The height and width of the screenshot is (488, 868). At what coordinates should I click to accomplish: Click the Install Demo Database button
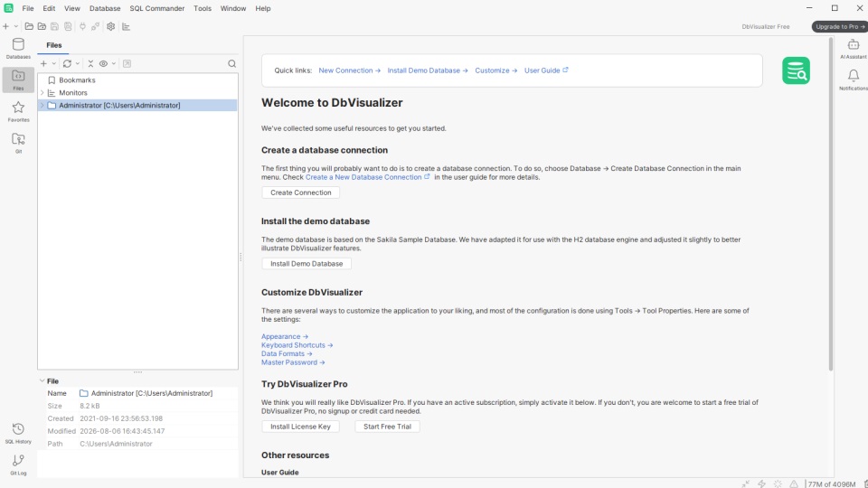(307, 264)
